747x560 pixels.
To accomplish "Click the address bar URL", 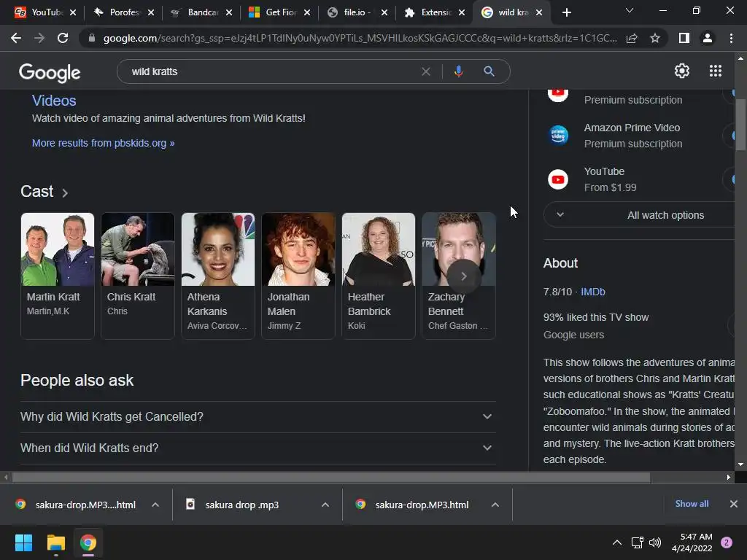I will (x=360, y=38).
